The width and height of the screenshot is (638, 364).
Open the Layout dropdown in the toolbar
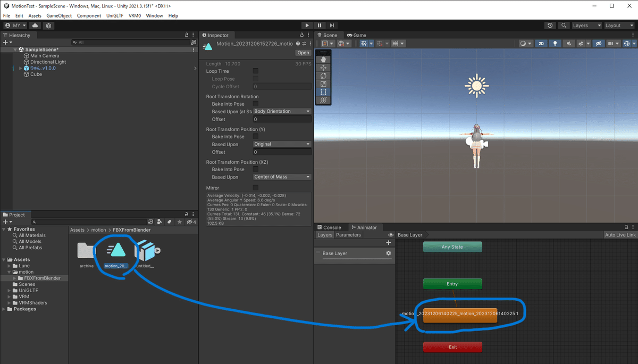tap(619, 26)
